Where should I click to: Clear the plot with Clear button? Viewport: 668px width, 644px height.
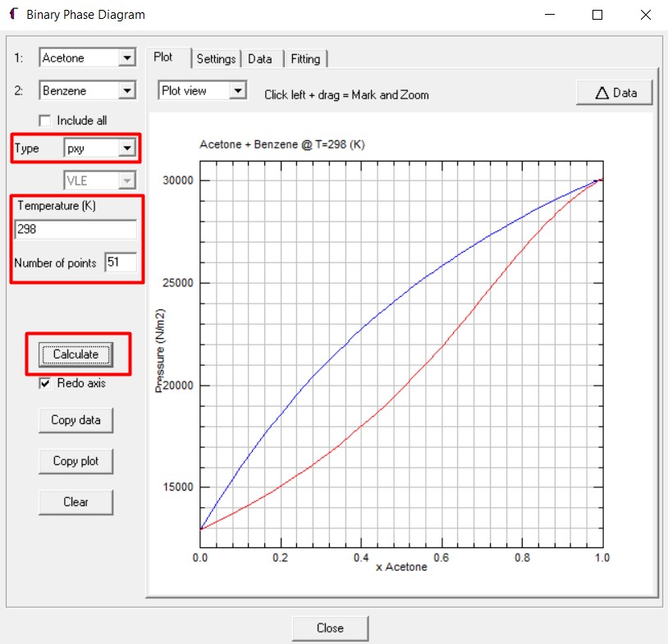point(75,502)
